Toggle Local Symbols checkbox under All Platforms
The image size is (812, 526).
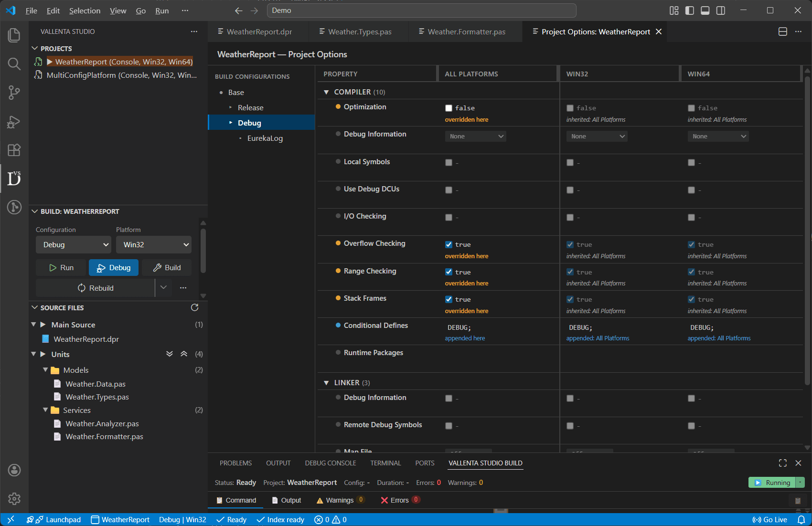[x=449, y=163]
